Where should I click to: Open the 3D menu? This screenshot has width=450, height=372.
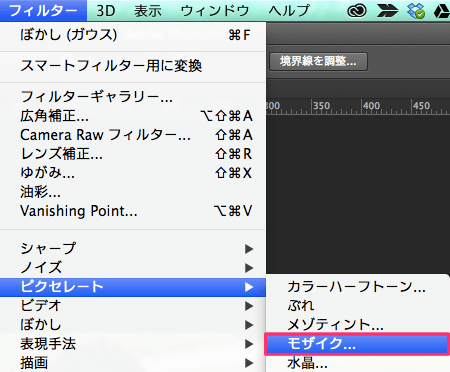(x=106, y=11)
